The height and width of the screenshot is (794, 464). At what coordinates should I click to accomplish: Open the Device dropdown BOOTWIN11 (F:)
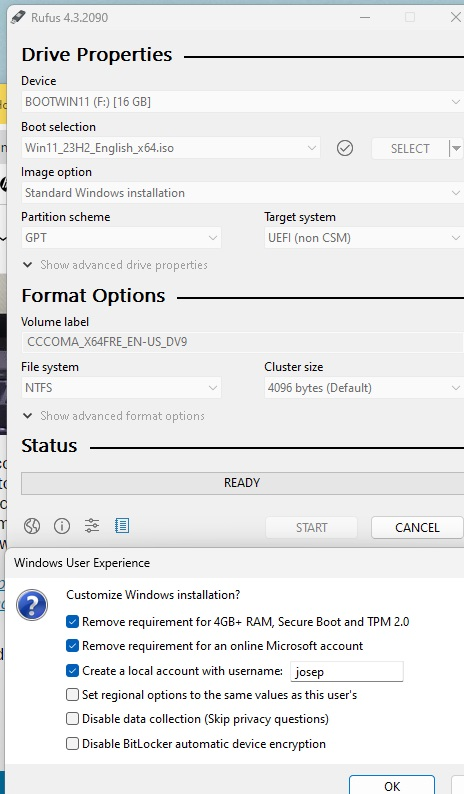point(242,102)
